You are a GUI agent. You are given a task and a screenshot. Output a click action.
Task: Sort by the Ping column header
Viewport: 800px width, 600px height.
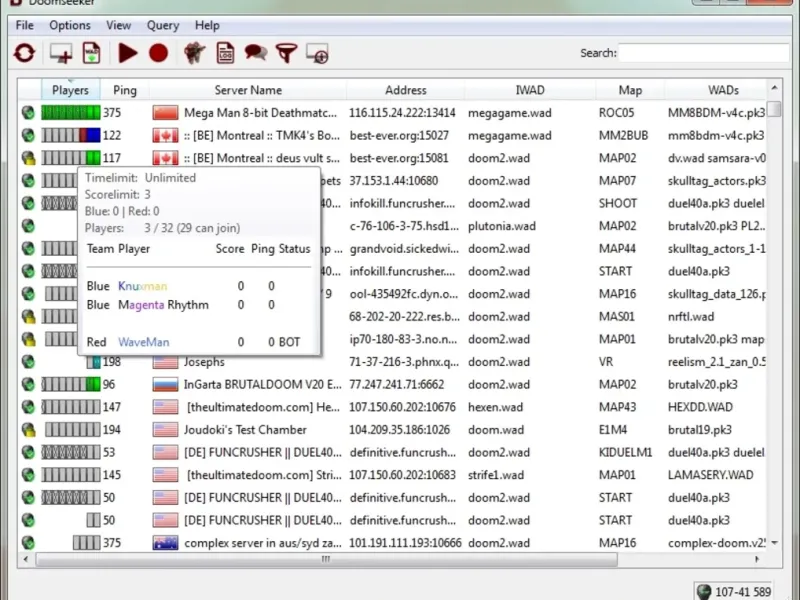[125, 90]
